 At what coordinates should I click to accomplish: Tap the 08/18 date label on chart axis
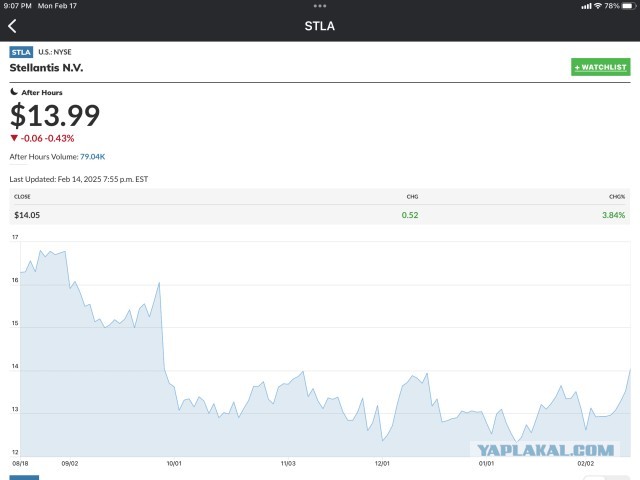click(20, 464)
